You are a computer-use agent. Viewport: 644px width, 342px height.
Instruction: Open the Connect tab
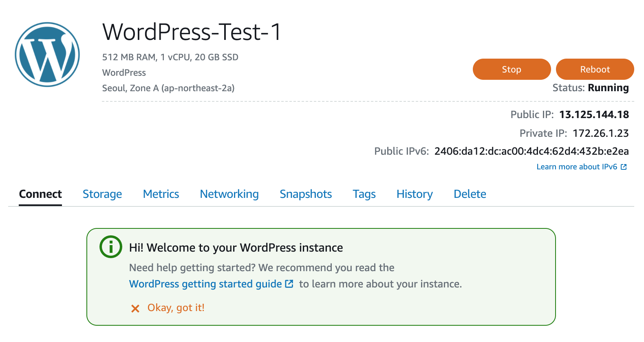(x=40, y=194)
